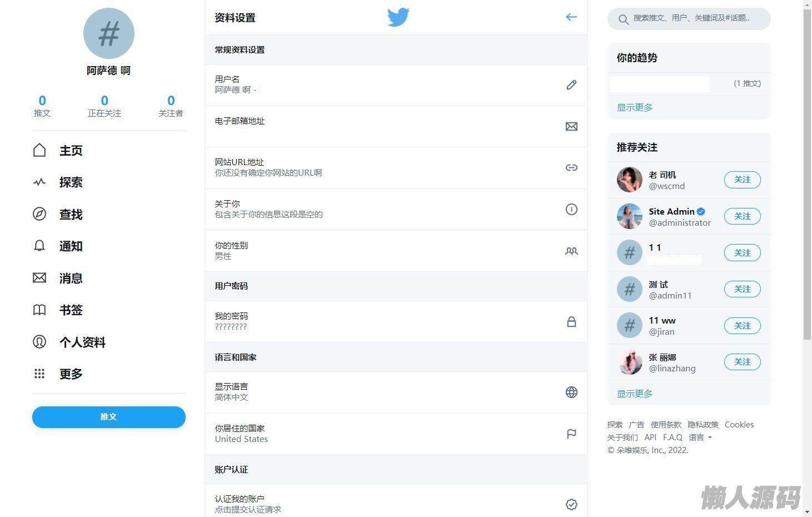Click the verified badge icon beside 认证我的账户
This screenshot has height=517, width=812.
tap(571, 505)
